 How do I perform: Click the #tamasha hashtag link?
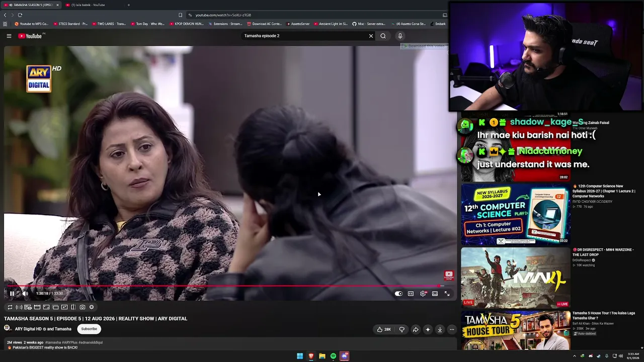53,342
